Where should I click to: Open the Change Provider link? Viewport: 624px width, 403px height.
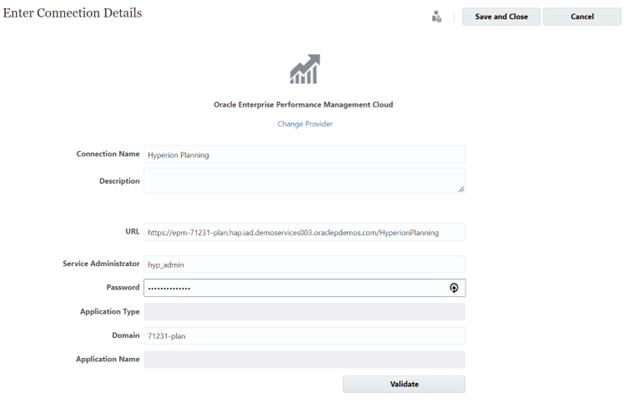coord(305,124)
